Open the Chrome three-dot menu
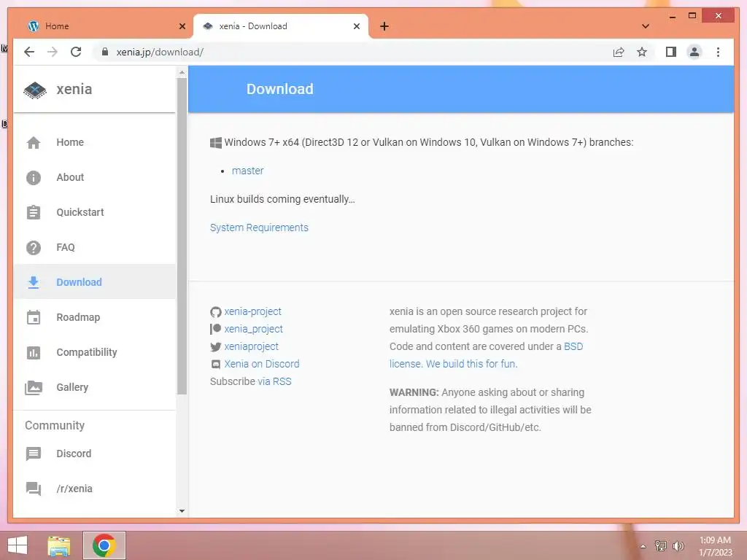The height and width of the screenshot is (560, 747). [718, 52]
